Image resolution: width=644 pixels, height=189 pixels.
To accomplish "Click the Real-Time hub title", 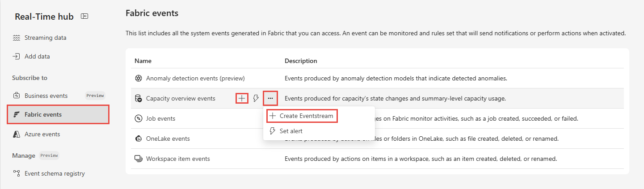I will (44, 17).
